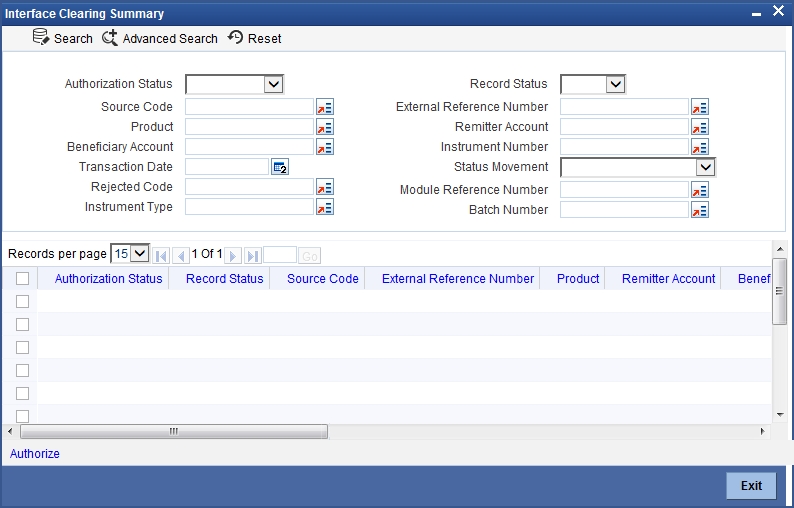The image size is (794, 508).
Task: Click the page number jump input box
Action: point(280,255)
